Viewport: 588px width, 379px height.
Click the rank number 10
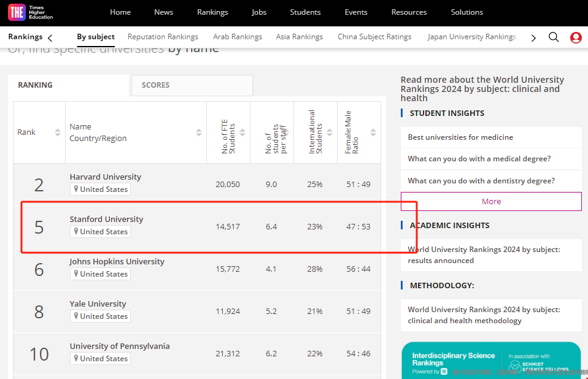click(39, 354)
